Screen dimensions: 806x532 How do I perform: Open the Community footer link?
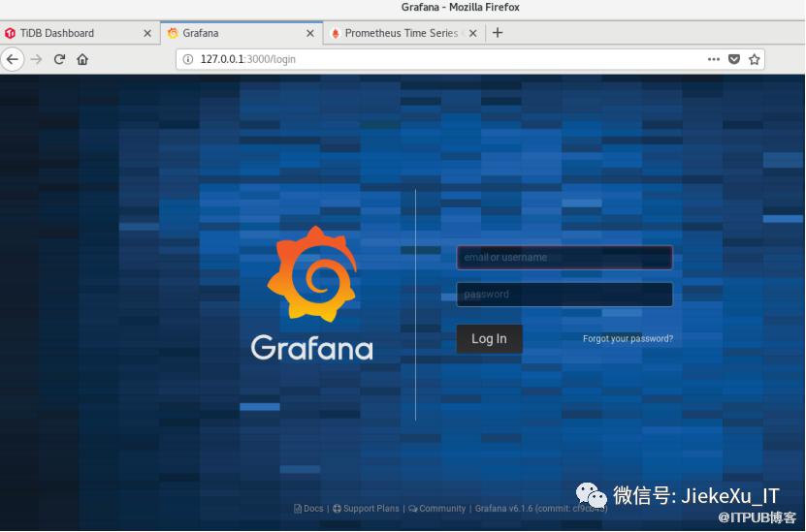coord(437,509)
